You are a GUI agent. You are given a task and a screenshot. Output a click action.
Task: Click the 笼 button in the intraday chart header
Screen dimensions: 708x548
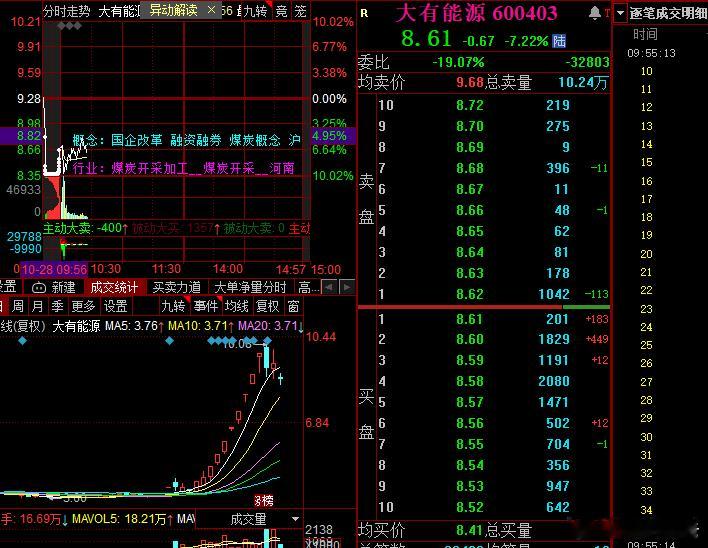pyautogui.click(x=300, y=10)
